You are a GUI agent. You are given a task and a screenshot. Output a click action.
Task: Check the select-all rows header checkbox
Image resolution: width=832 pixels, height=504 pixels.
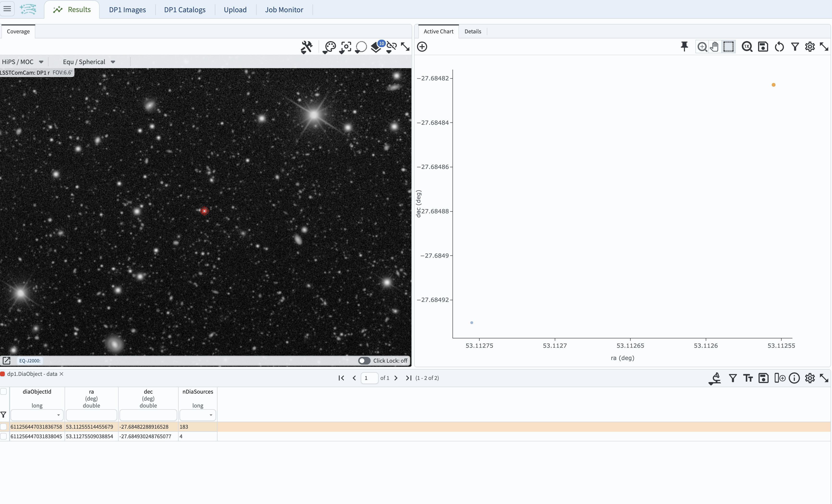(4, 392)
